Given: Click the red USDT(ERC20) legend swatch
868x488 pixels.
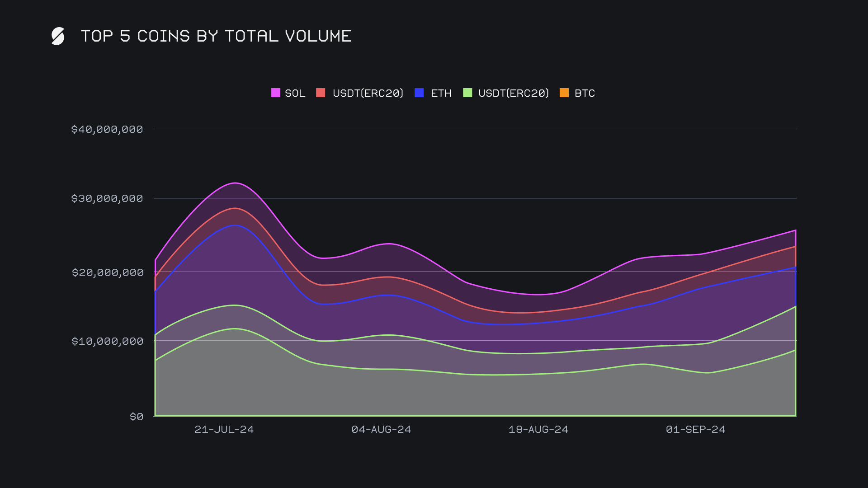Looking at the screenshot, I should pyautogui.click(x=321, y=93).
